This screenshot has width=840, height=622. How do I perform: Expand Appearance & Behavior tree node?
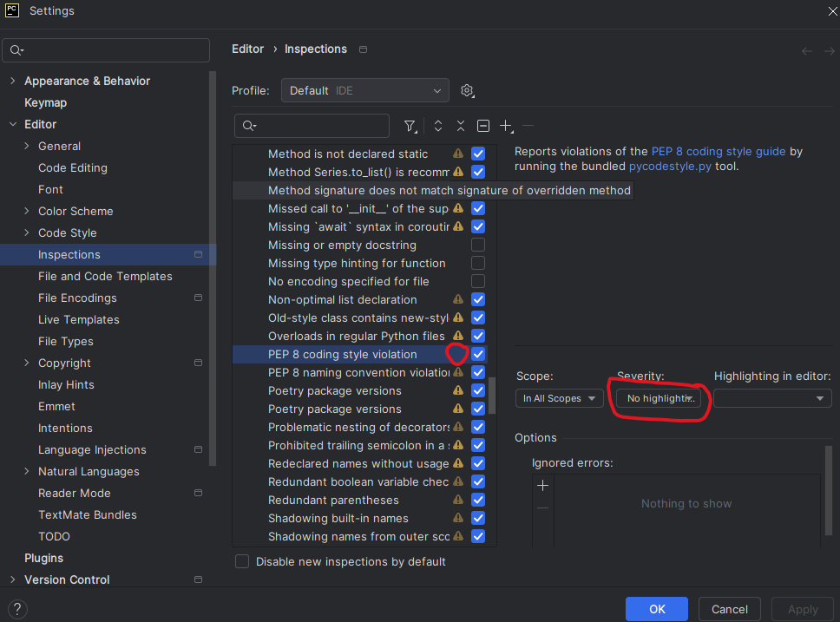tap(13, 81)
